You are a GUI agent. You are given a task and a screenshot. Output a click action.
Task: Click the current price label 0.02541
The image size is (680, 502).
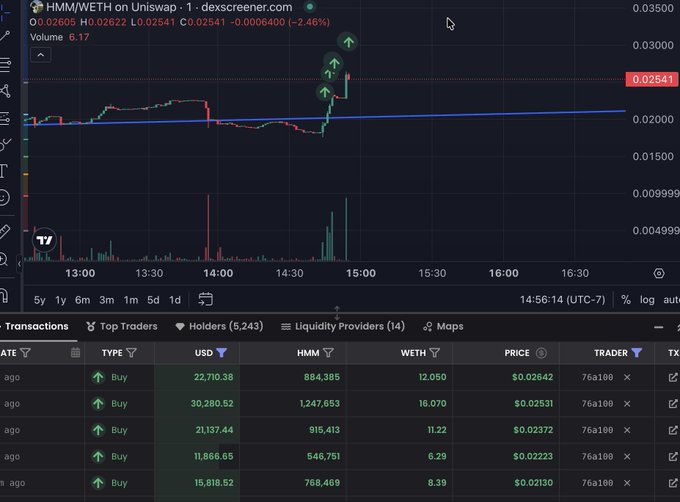point(652,79)
